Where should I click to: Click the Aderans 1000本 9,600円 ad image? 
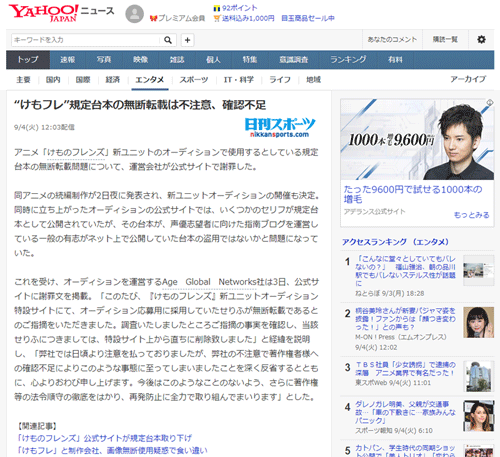[417, 139]
